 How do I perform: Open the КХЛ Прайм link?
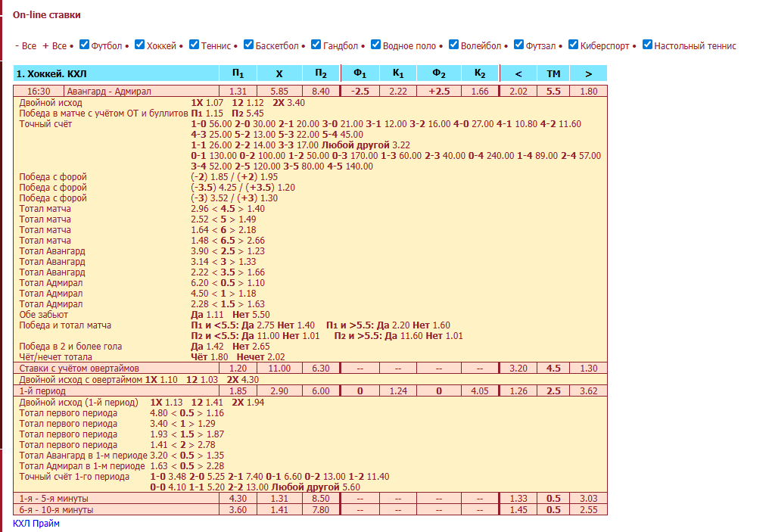tap(36, 523)
